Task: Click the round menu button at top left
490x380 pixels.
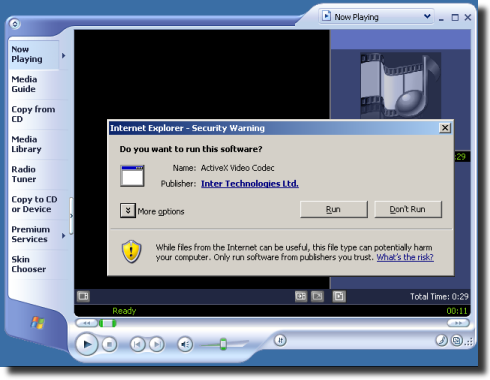Action: 15,24
